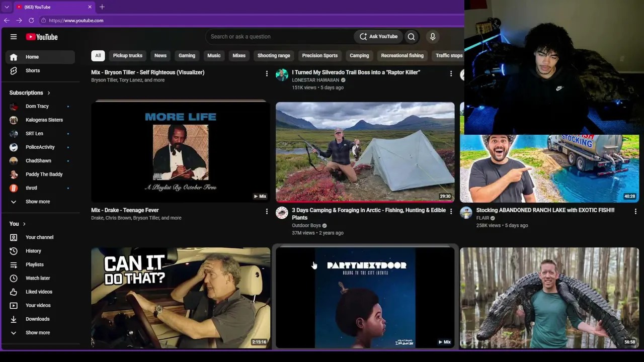Expand Subscriptions section chevron

coord(49,93)
